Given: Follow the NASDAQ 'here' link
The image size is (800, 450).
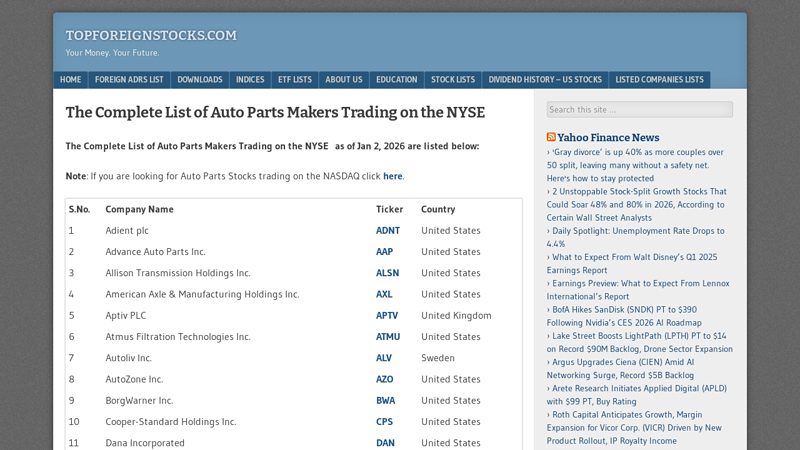Looking at the screenshot, I should pyautogui.click(x=392, y=176).
